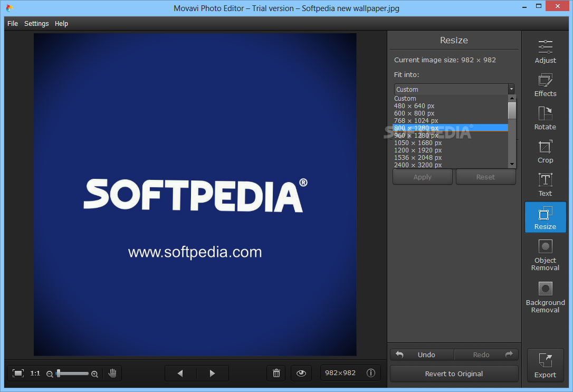The height and width of the screenshot is (392, 573).
Task: Delete image with trash icon
Action: click(x=276, y=373)
